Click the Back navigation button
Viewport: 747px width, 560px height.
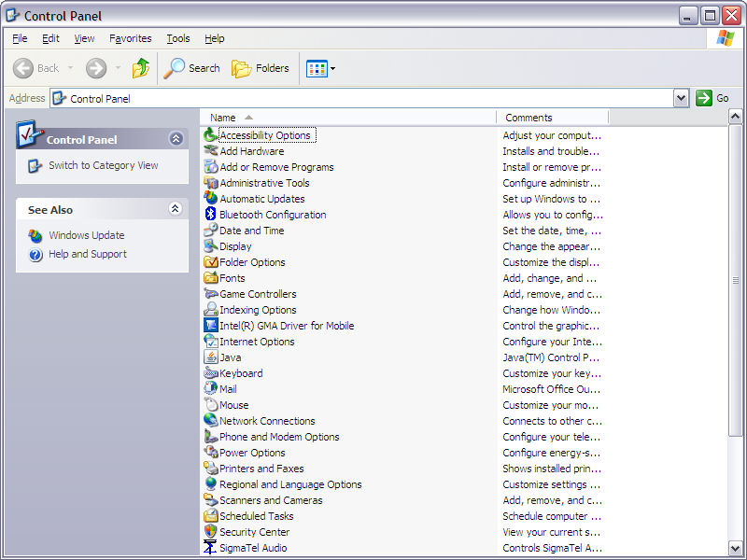[x=36, y=68]
